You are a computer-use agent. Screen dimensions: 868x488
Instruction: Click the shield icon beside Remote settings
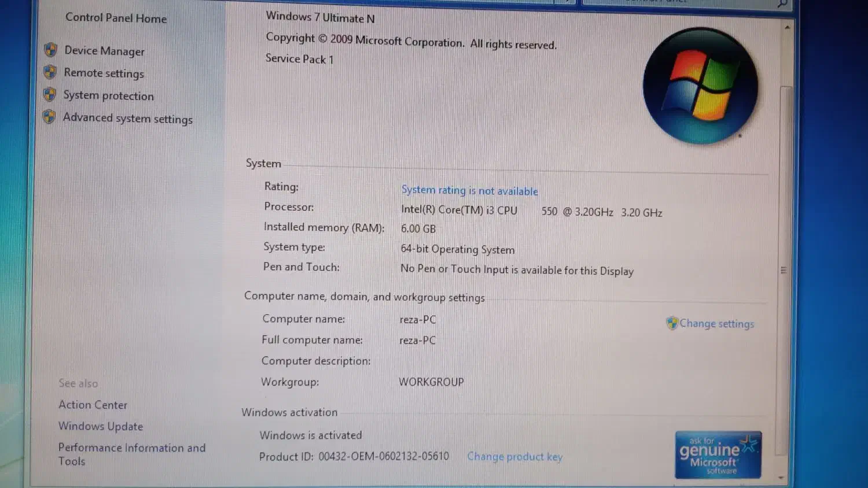pyautogui.click(x=50, y=72)
